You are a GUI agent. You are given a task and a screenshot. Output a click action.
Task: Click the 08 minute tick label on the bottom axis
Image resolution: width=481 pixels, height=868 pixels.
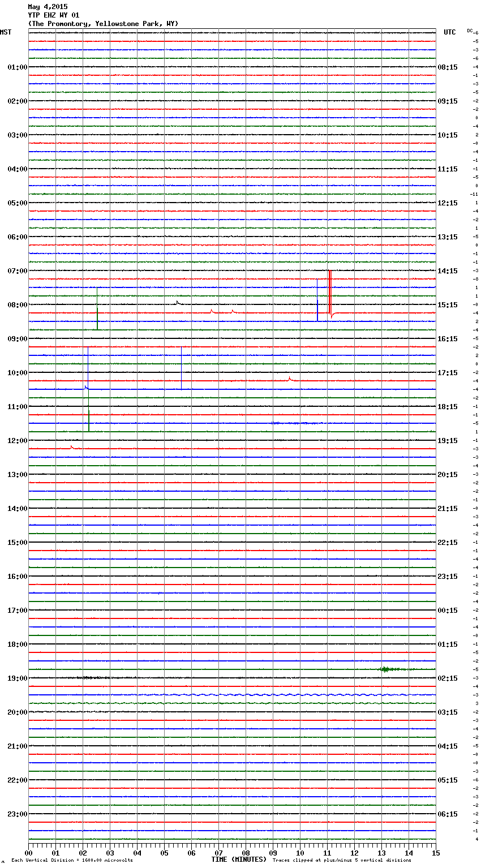[x=246, y=853]
